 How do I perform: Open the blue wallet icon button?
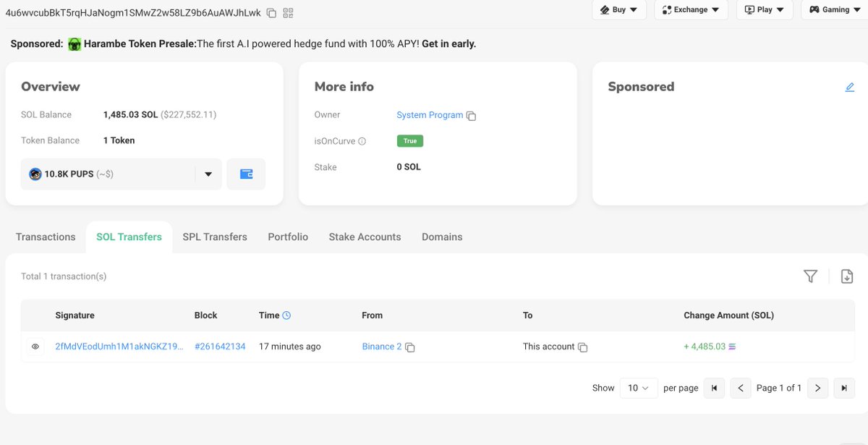click(x=246, y=174)
